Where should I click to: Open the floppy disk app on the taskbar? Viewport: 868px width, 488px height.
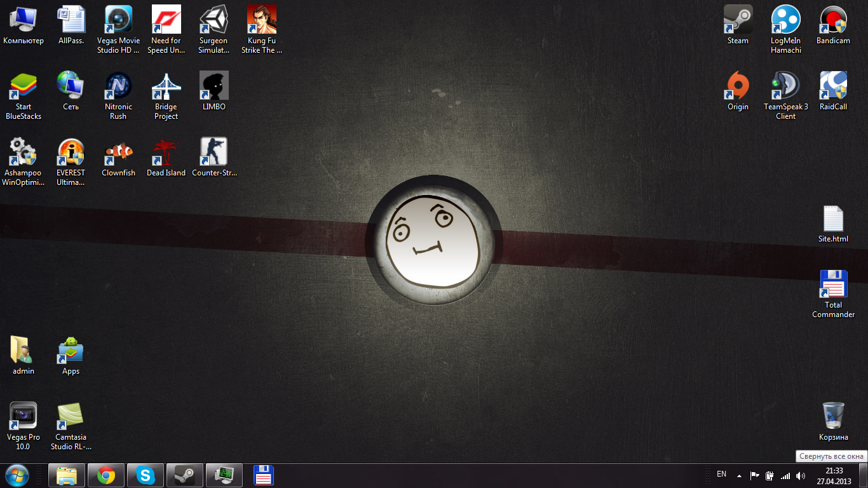point(264,475)
